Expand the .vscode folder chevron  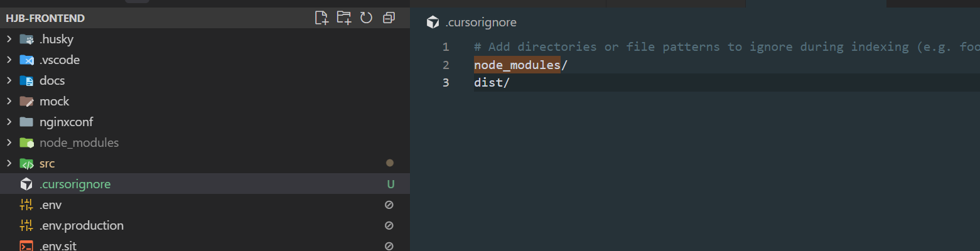pyautogui.click(x=9, y=60)
